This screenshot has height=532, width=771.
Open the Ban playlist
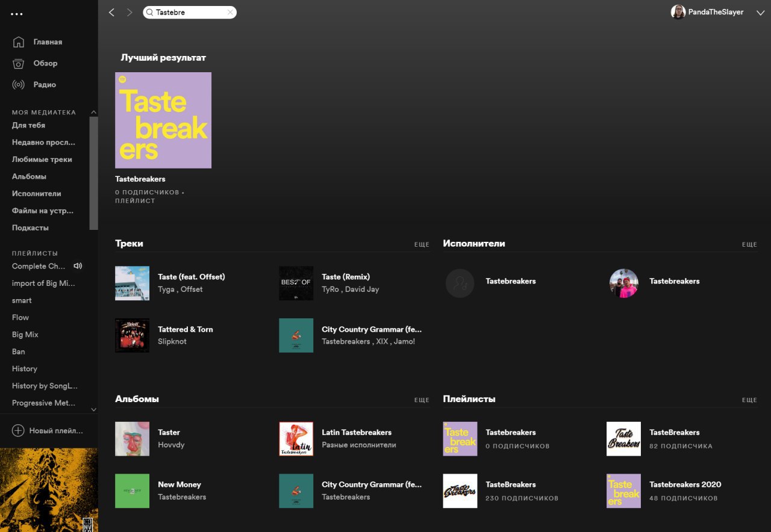(x=19, y=351)
